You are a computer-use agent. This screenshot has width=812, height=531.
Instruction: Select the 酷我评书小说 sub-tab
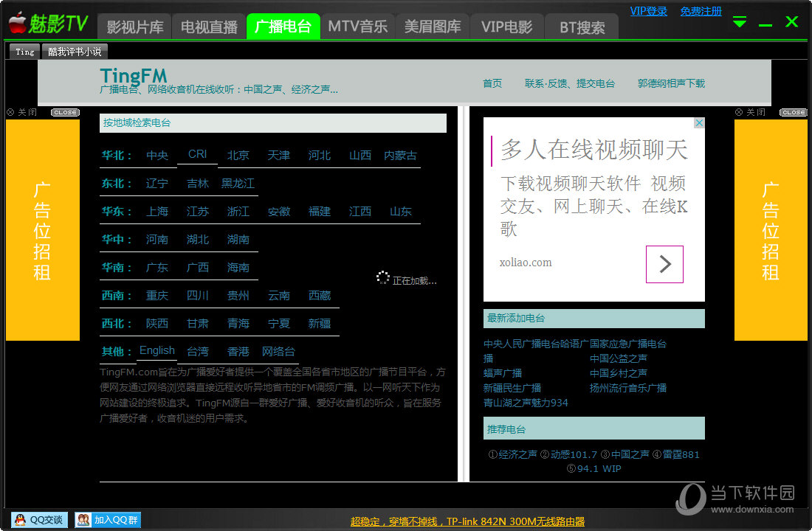click(75, 52)
